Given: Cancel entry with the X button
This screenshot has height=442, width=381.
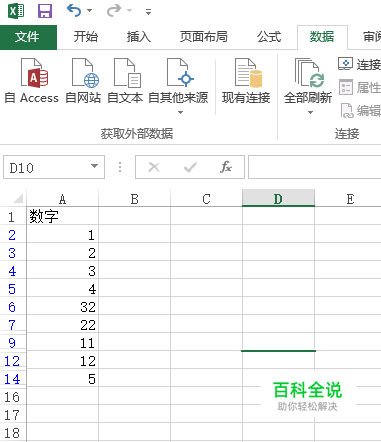Looking at the screenshot, I should point(154,167).
